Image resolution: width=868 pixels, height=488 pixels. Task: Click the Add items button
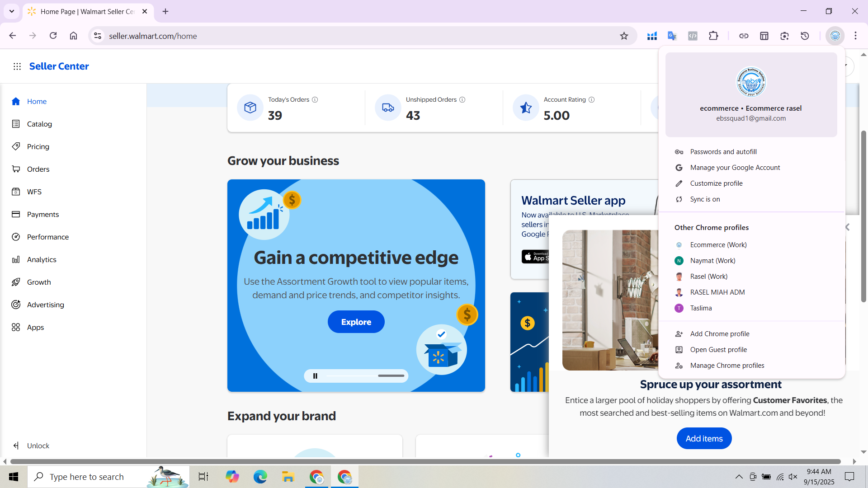pyautogui.click(x=704, y=438)
